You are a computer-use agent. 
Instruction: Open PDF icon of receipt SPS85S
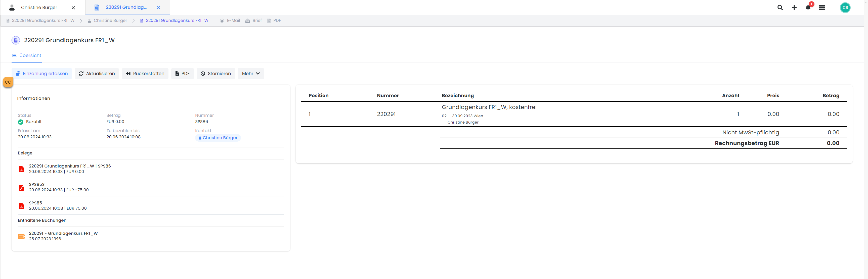tap(21, 187)
